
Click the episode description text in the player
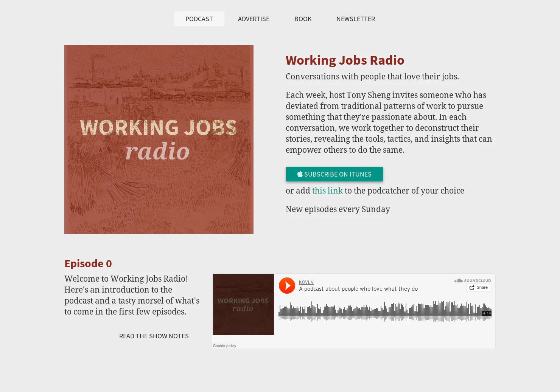click(x=358, y=288)
